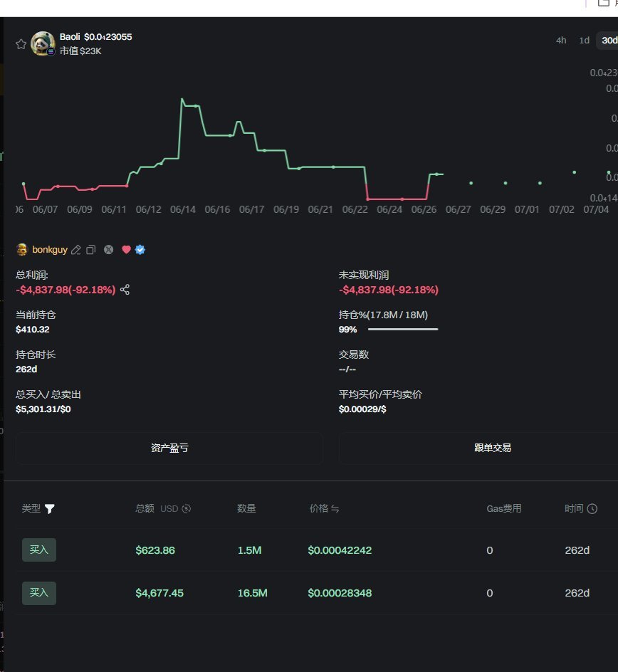Screen dimensions: 618x672
Task: Click the clock icon beside 时间 column
Action: [x=595, y=508]
